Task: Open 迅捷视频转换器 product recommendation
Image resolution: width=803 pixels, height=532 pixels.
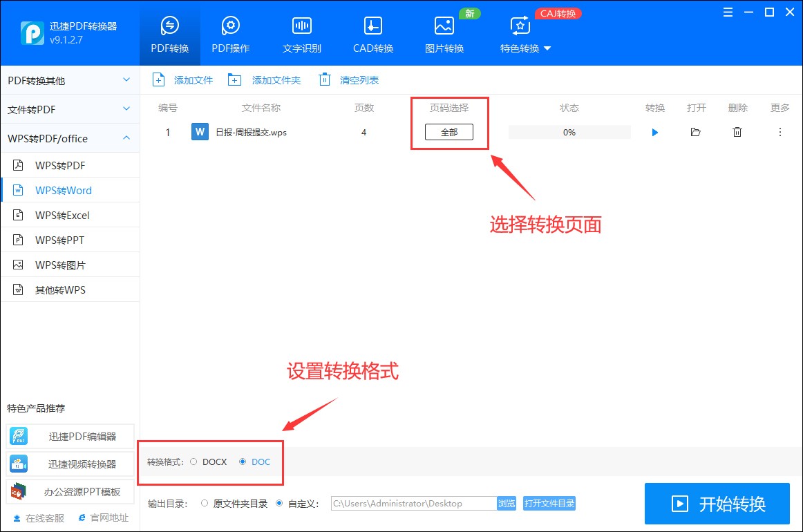Action: tap(70, 464)
